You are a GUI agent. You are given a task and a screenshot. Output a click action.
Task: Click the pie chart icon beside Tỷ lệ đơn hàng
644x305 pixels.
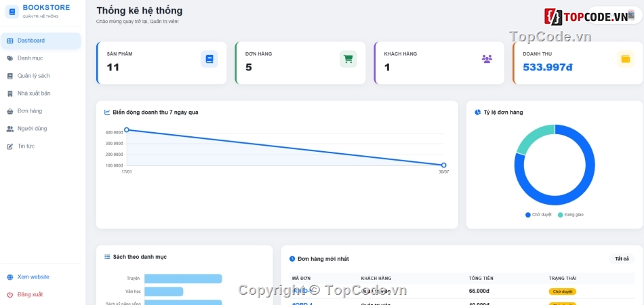click(478, 112)
